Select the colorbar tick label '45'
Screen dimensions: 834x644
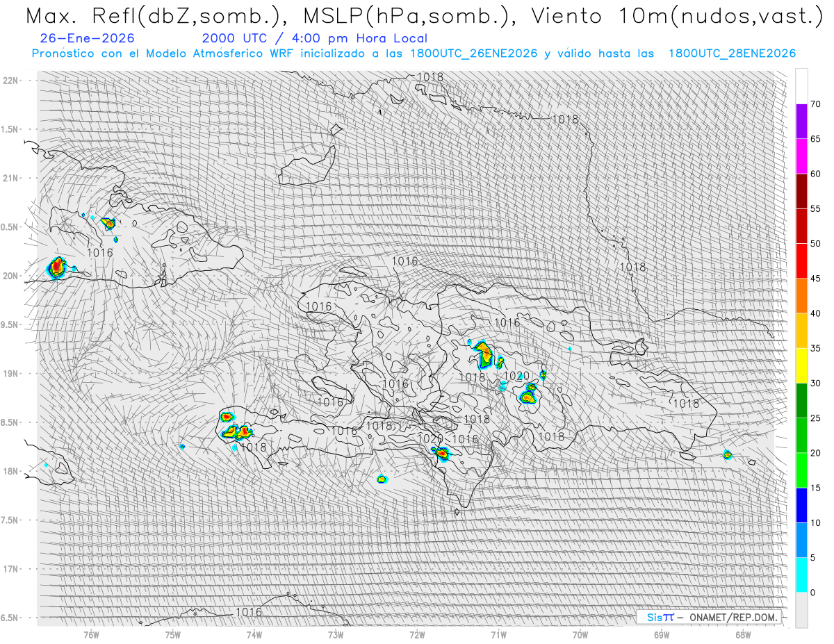point(815,279)
